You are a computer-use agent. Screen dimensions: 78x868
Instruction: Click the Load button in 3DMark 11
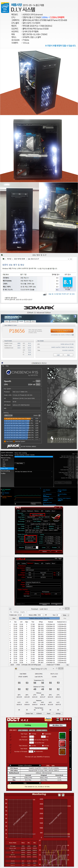58,355
